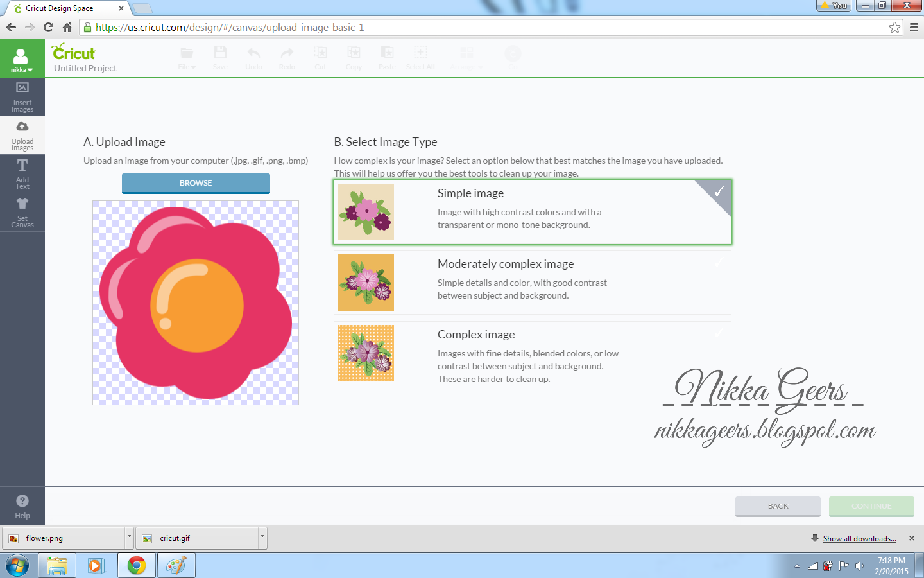The height and width of the screenshot is (578, 924).
Task: Click the Set Canvas icon
Action: pyautogui.click(x=22, y=212)
